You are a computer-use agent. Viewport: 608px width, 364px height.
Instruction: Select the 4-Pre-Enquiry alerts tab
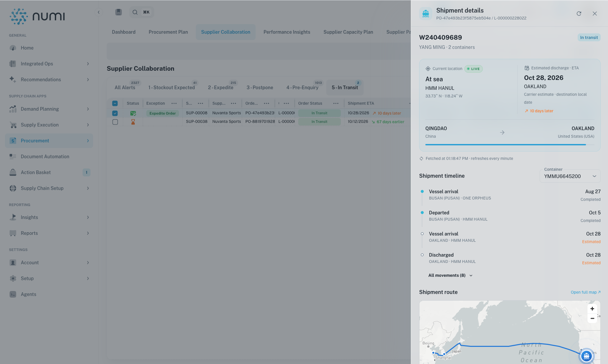(x=302, y=88)
